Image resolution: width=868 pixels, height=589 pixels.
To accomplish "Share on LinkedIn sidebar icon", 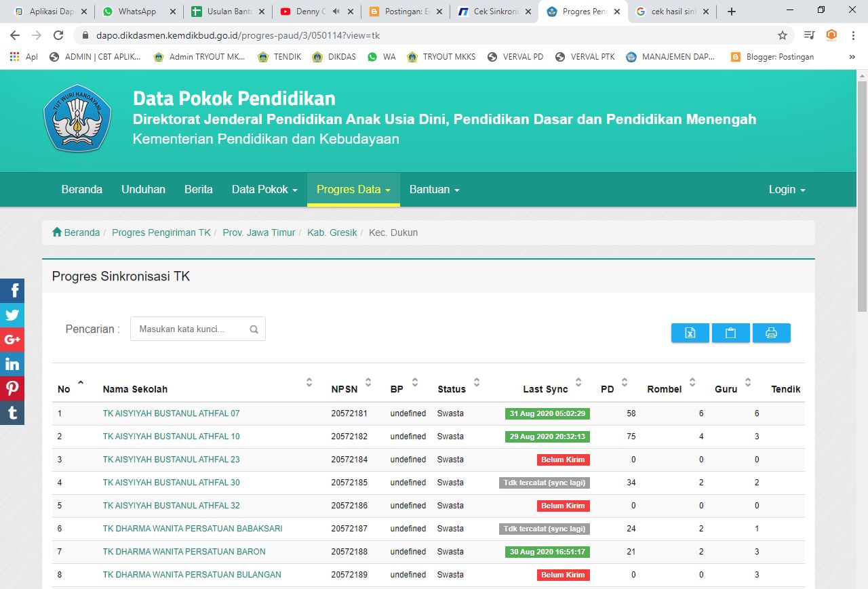I will click(x=12, y=364).
